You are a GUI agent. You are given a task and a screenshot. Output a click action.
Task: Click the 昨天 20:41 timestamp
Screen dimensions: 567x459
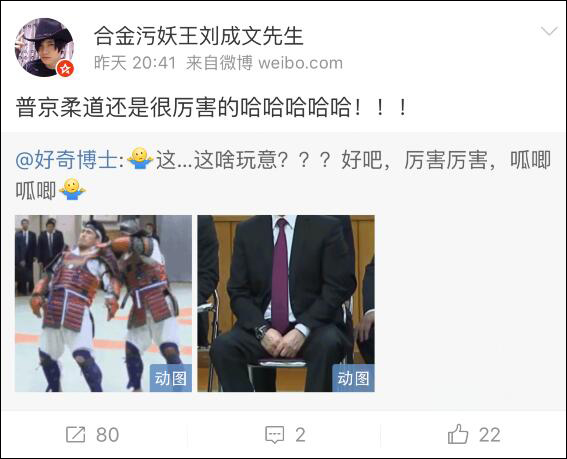[135, 63]
